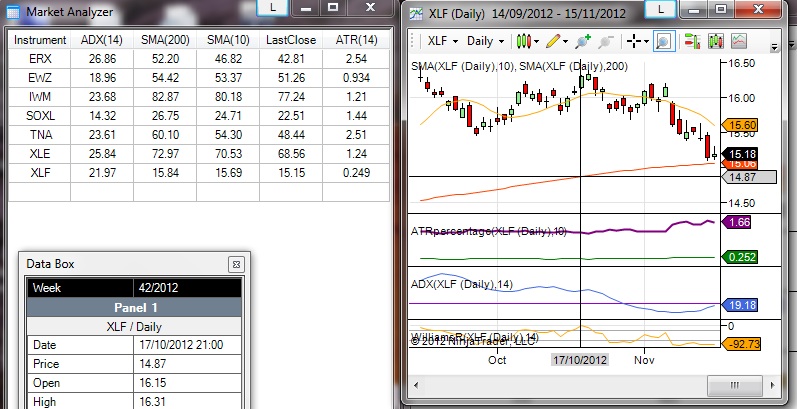
Task: Sort by the LastClose column header
Action: coord(291,40)
